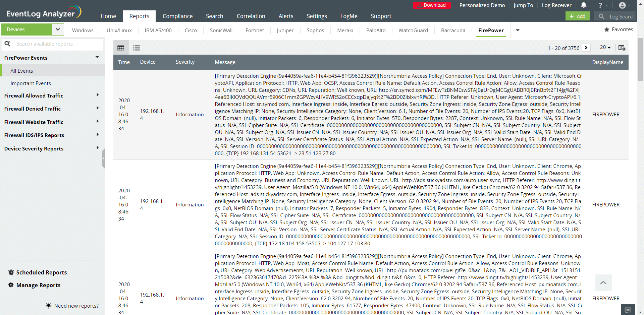Open the Support tab

click(381, 16)
